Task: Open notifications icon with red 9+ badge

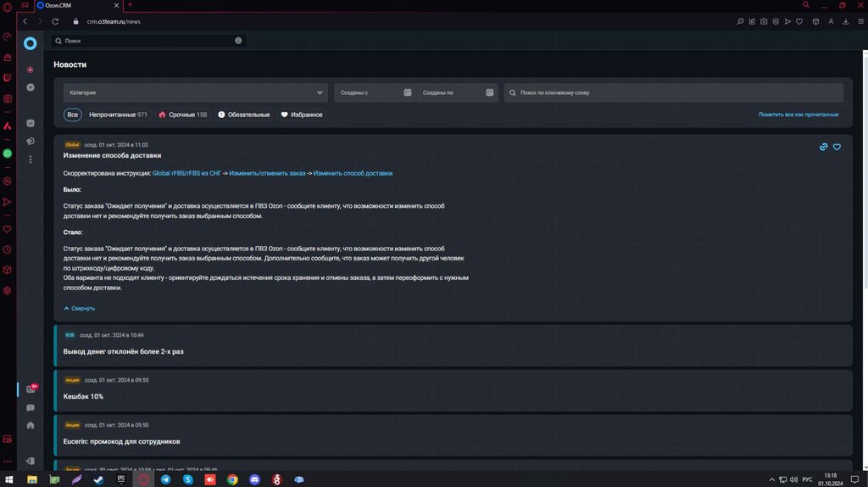Action: click(31, 389)
